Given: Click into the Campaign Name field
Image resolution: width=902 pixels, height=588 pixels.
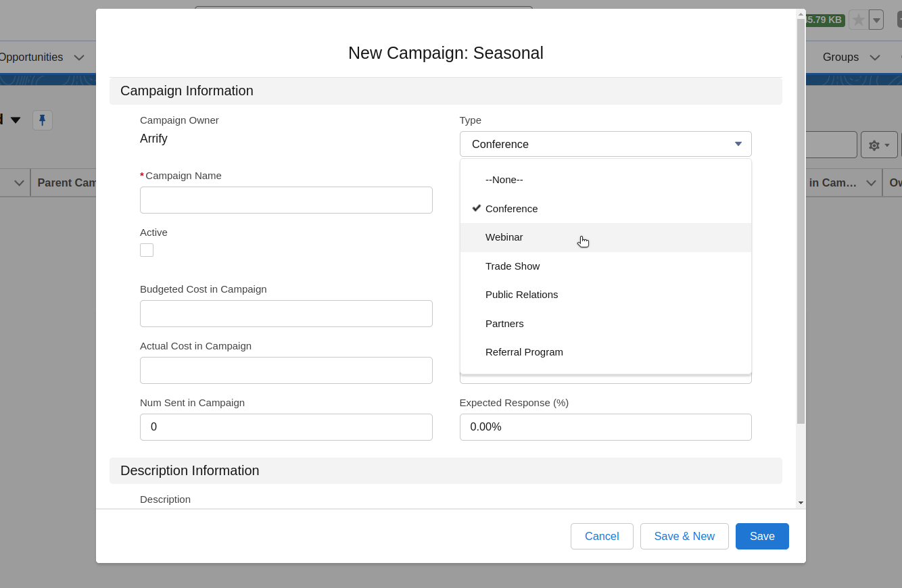Looking at the screenshot, I should pos(286,200).
